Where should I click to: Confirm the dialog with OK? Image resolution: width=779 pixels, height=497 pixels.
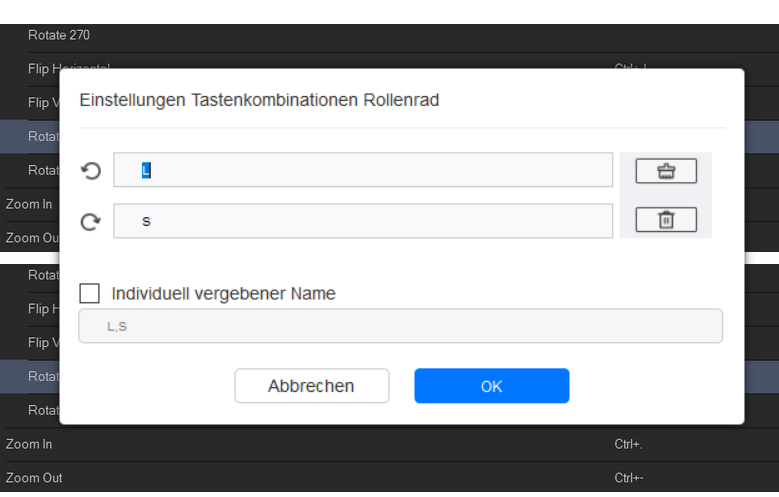491,386
